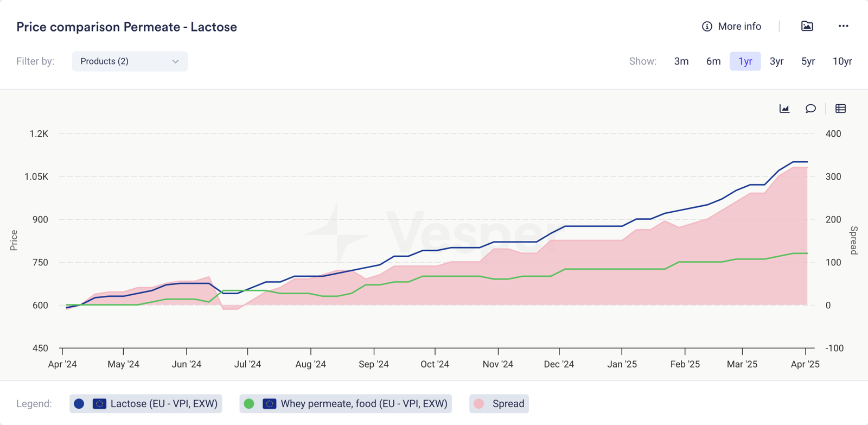The width and height of the screenshot is (868, 425).
Task: Switch to the table view icon
Action: (840, 109)
